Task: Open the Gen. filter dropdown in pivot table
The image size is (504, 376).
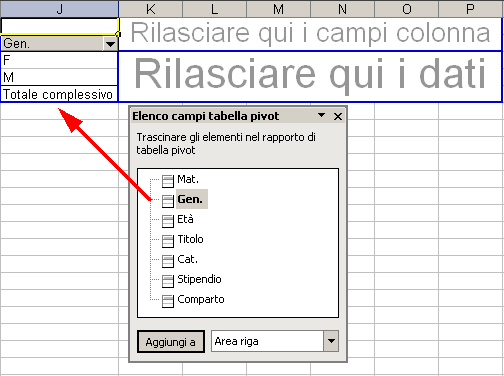Action: point(110,44)
